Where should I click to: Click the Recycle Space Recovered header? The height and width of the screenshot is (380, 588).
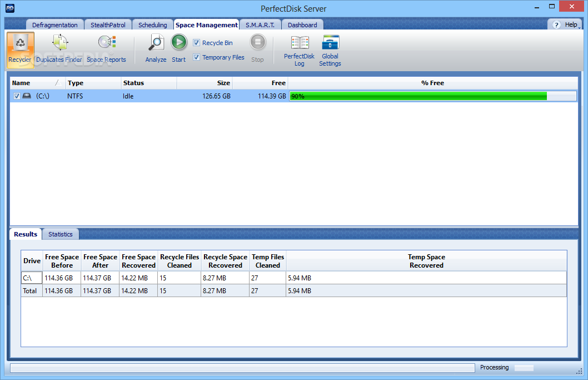pyautogui.click(x=225, y=261)
